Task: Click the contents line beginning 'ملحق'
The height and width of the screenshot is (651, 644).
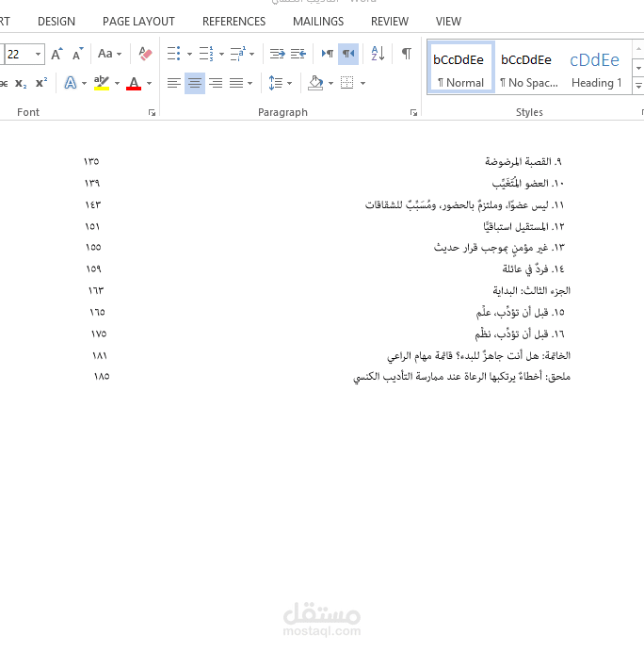Action: pyautogui.click(x=462, y=377)
